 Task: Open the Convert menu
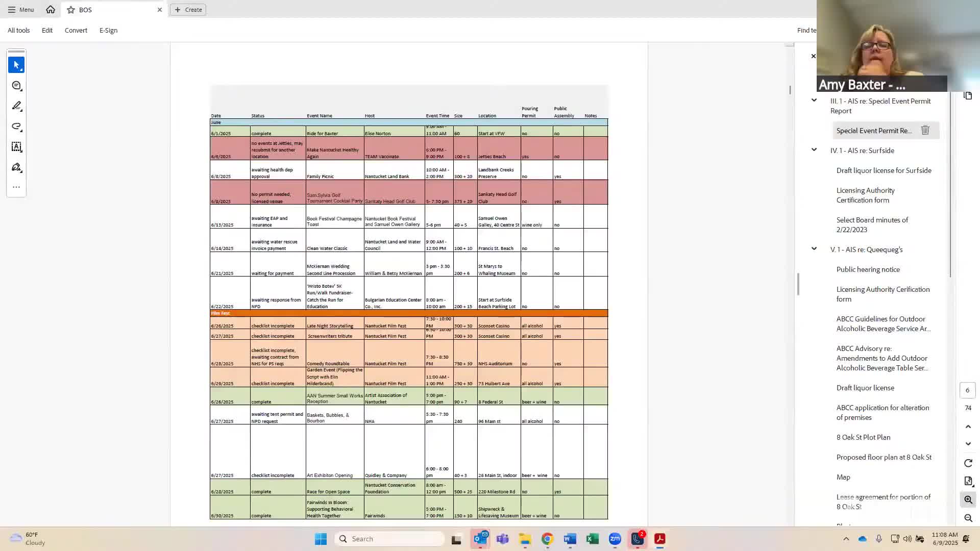click(x=76, y=31)
